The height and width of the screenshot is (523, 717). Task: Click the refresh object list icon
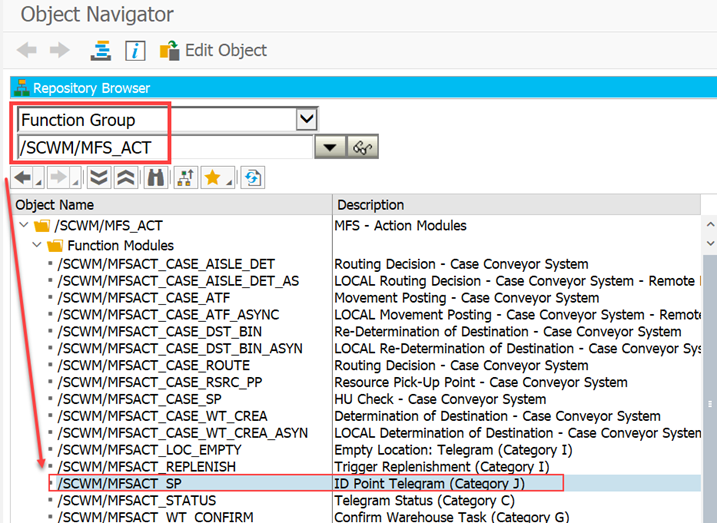tap(253, 177)
